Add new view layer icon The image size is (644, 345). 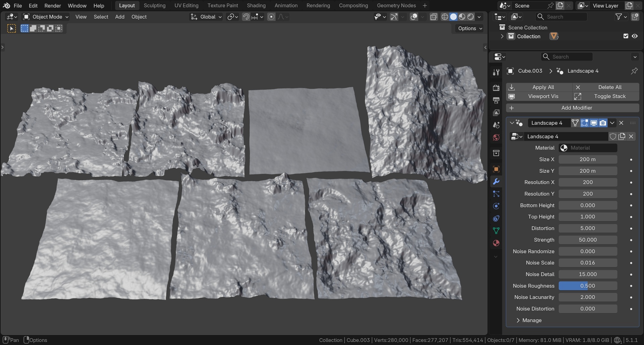629,6
